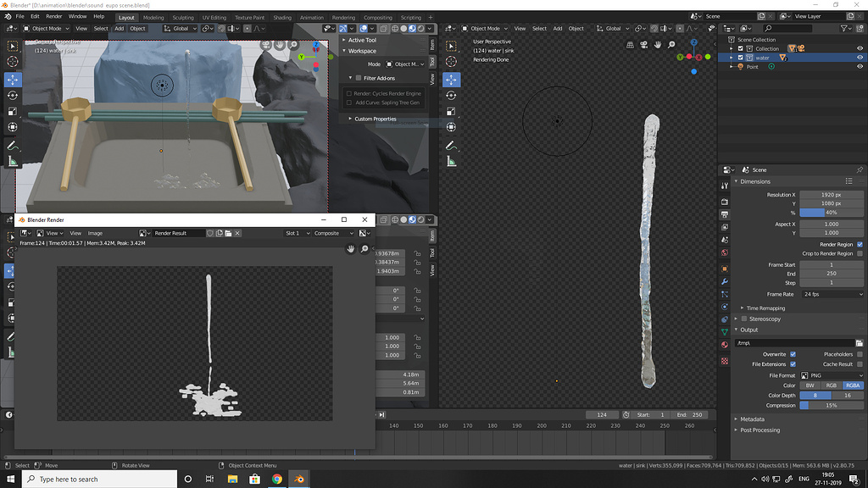Open the Texture properties checker icon
Screen dimensions: 868x488
pos(725,361)
